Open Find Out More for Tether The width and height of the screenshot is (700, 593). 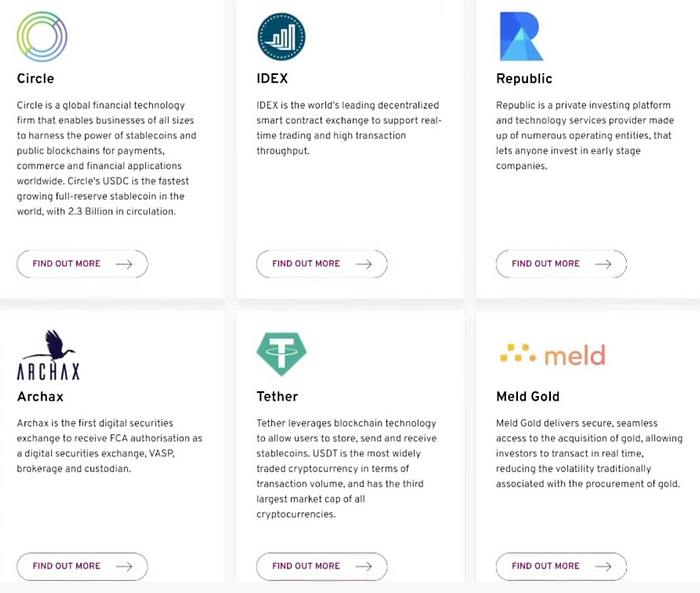(322, 566)
